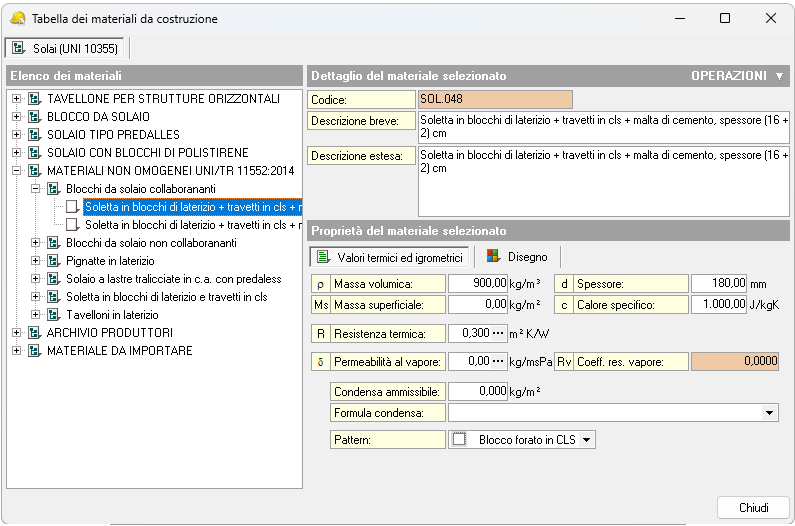Screen dimensions: 795x526
Task: Expand the SOLAIO TIPO PREDALLES node
Action: pyautogui.click(x=16, y=135)
